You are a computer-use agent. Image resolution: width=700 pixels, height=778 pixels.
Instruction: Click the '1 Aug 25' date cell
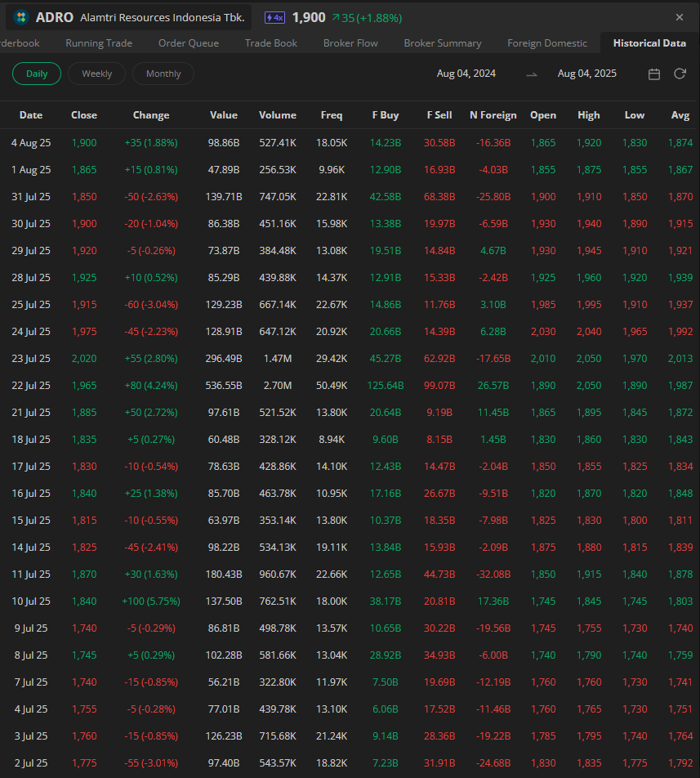(x=31, y=170)
